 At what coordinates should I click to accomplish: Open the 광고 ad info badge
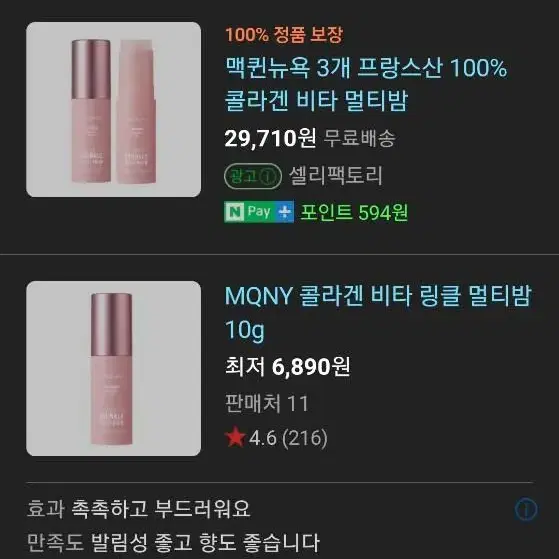253,176
